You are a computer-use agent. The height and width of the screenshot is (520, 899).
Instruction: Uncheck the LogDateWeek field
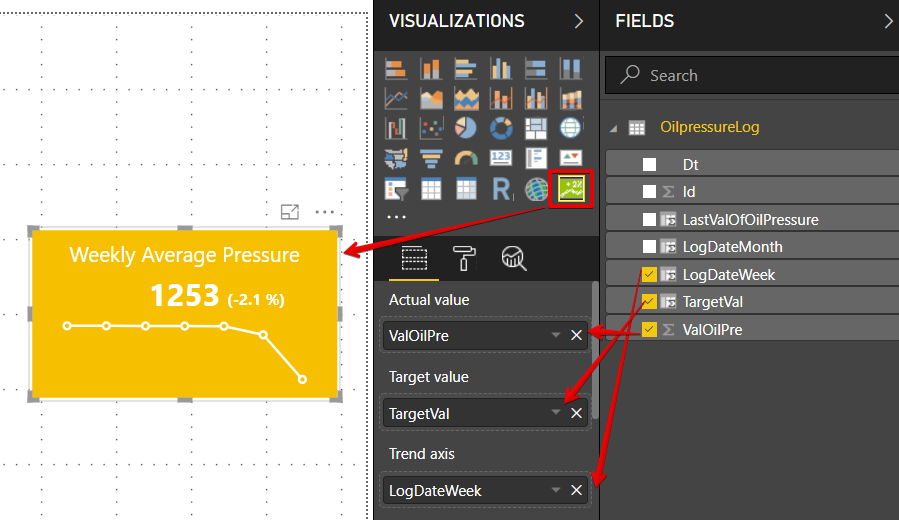coord(650,275)
